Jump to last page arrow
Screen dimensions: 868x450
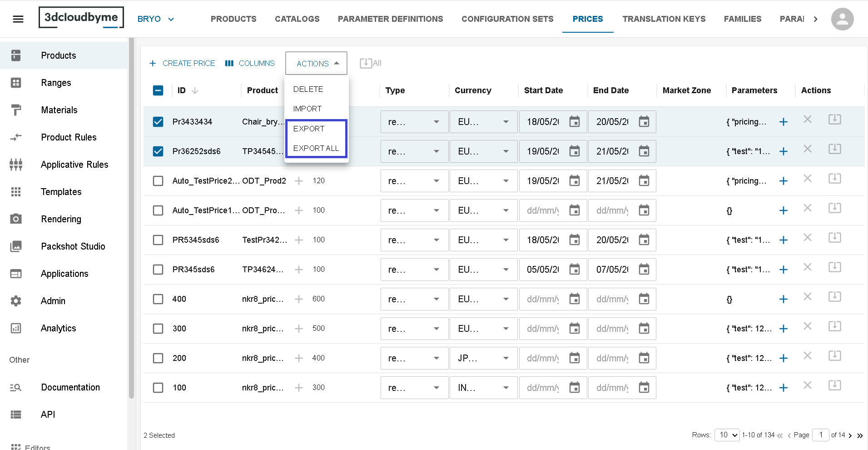point(860,435)
